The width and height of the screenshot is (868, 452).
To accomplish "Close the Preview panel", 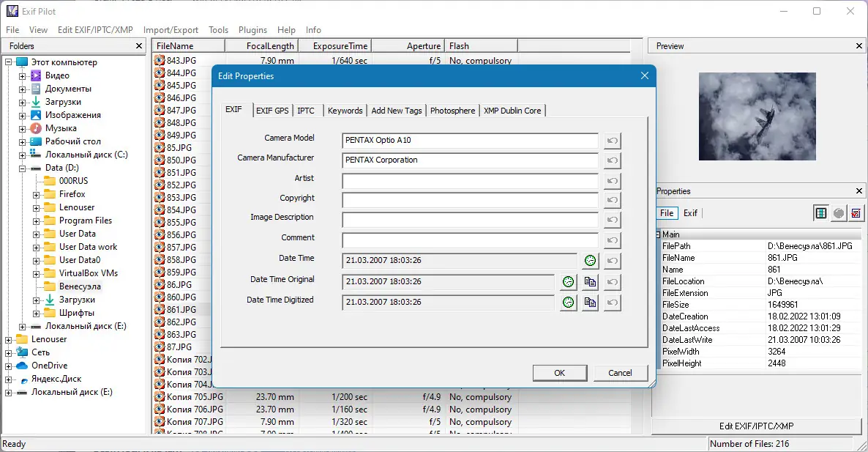I will coord(859,46).
